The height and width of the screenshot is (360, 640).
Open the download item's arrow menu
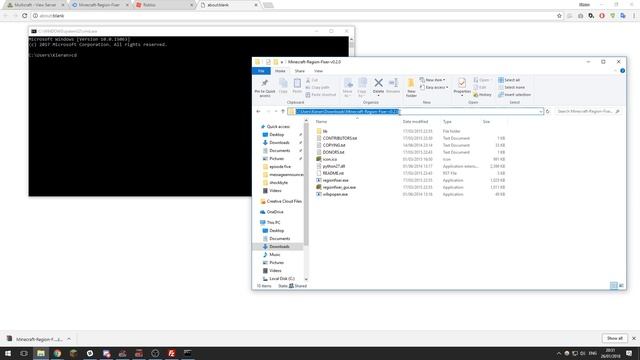[69, 339]
